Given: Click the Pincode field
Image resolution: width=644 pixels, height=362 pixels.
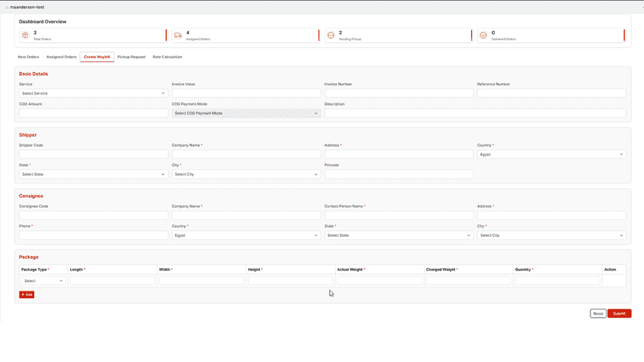Looking at the screenshot, I should [399, 175].
